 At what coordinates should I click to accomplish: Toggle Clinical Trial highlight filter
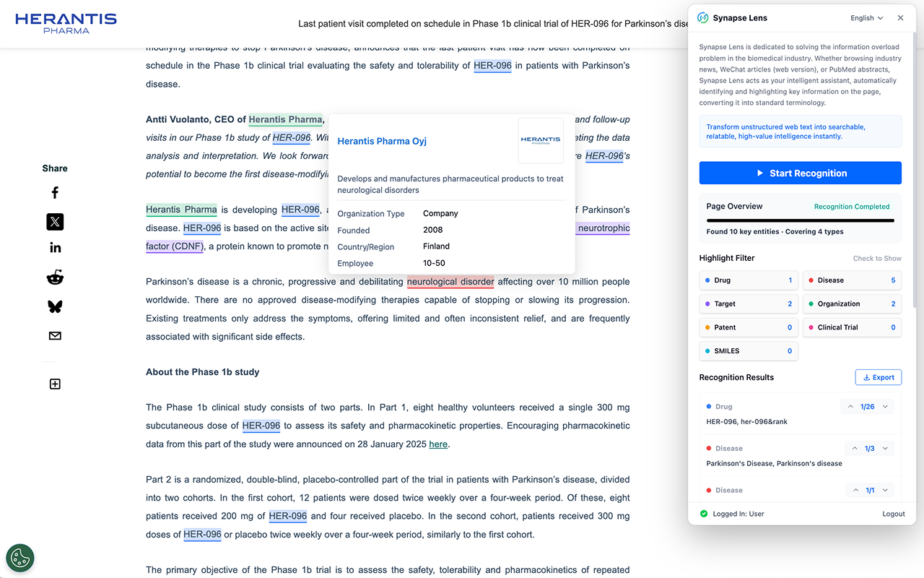pos(852,327)
